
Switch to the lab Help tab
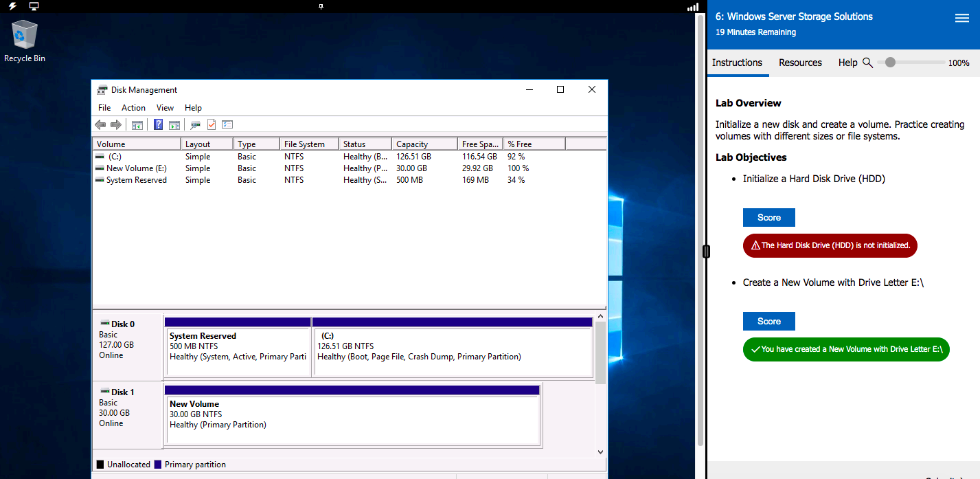pyautogui.click(x=847, y=63)
